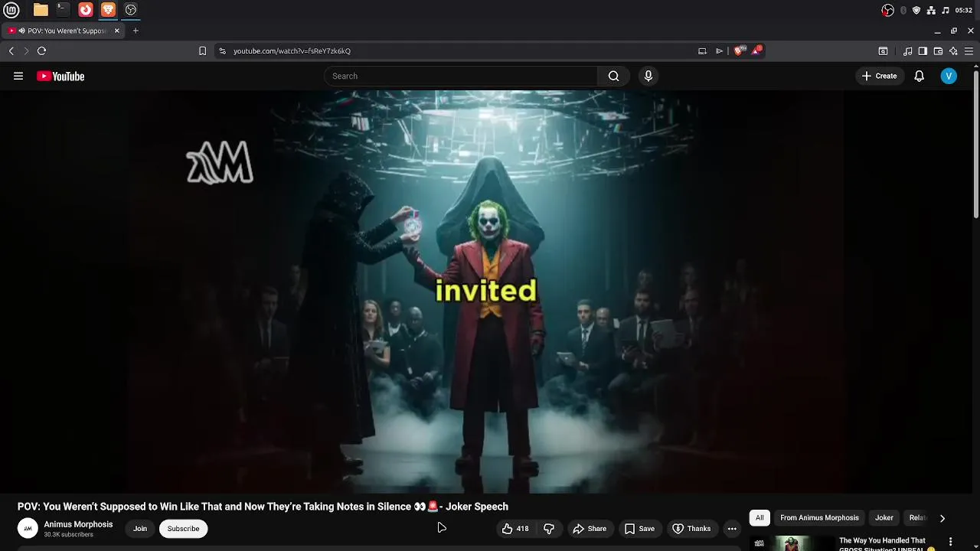Open the account avatar menu
Image resolution: width=980 pixels, height=551 pixels.
tap(949, 76)
